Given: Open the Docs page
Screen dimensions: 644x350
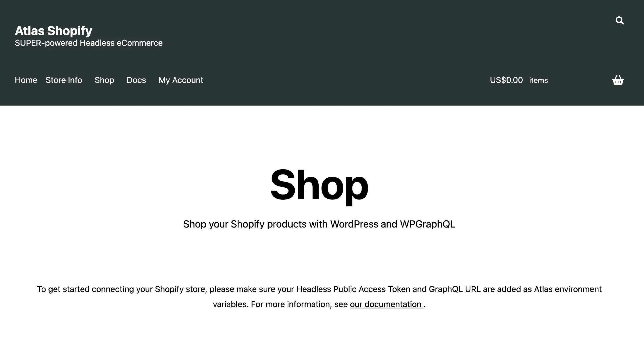Looking at the screenshot, I should tap(136, 80).
